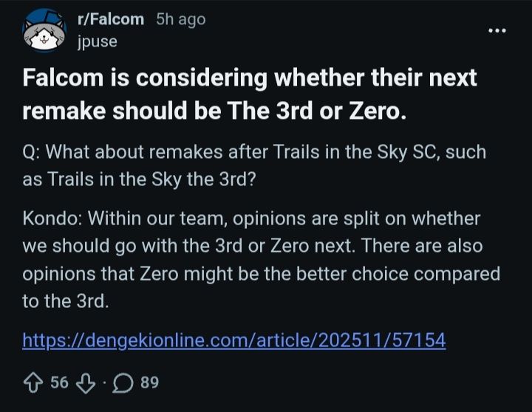Click the vote score showing 56
The image size is (532, 412).
point(59,382)
